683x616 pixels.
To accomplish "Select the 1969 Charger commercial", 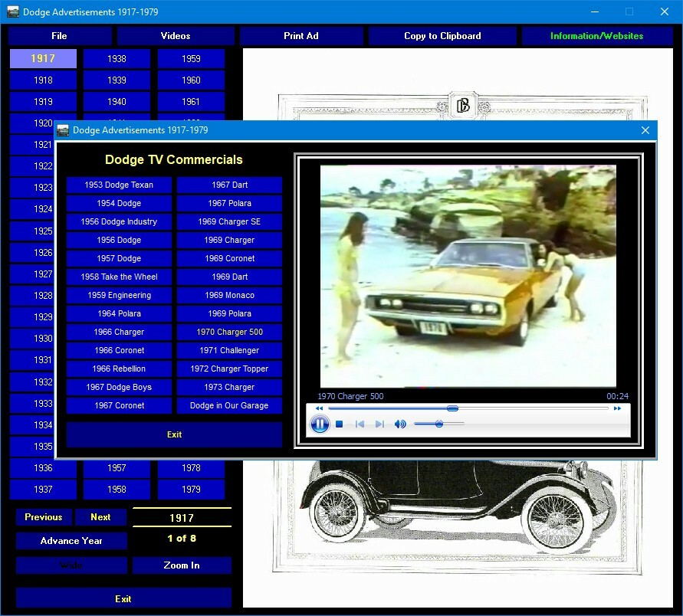I will pos(228,240).
